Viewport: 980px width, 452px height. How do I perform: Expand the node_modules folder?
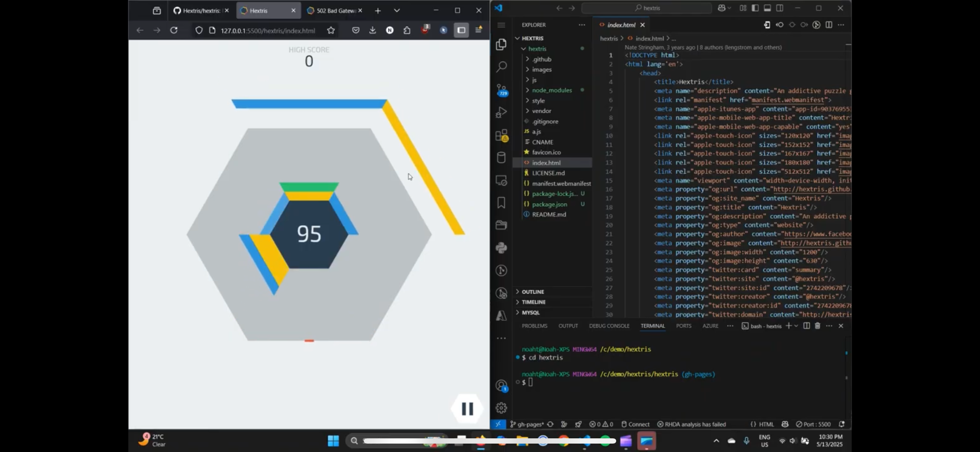552,90
